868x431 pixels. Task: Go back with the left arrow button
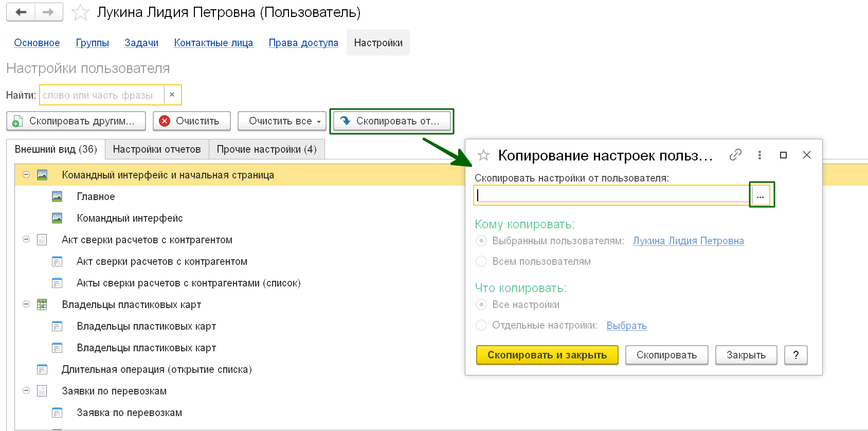pos(21,12)
